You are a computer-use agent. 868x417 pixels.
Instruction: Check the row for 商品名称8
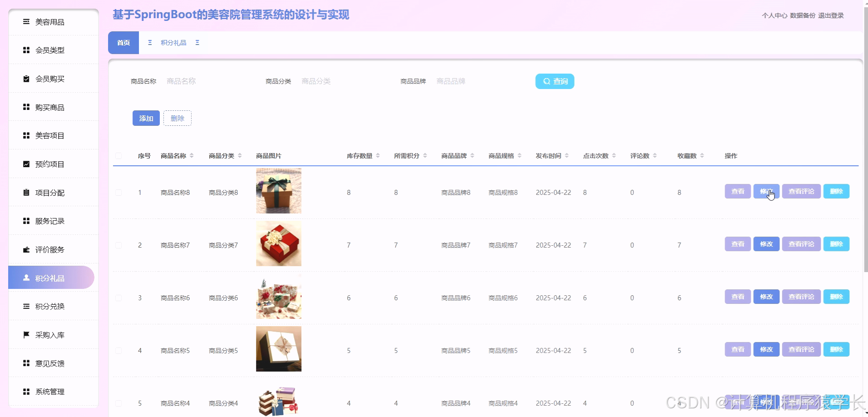118,193
